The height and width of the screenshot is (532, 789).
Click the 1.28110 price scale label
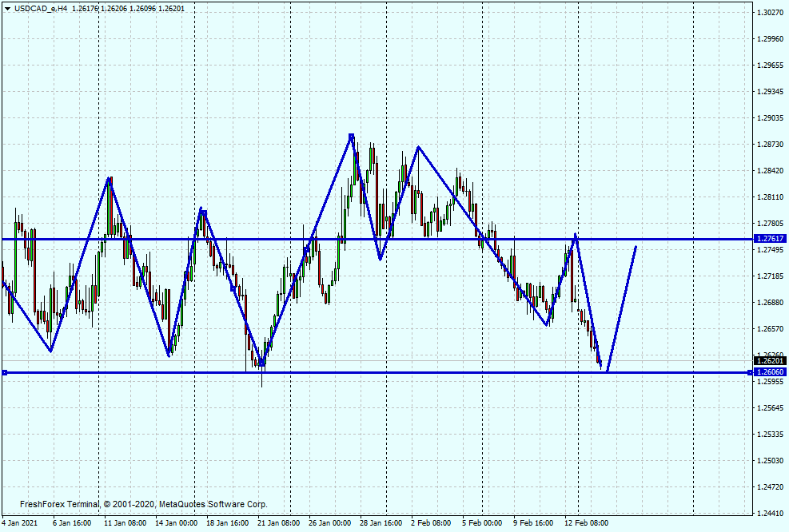pyautogui.click(x=771, y=197)
